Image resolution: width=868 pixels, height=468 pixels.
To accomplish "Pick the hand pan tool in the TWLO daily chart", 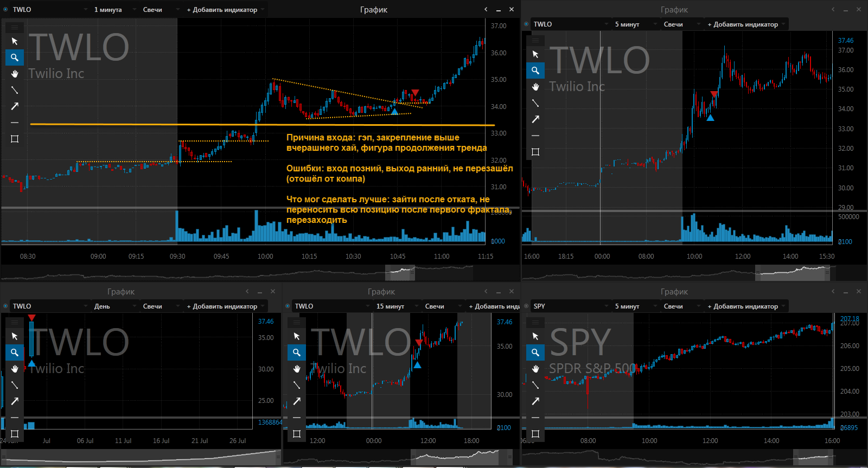I will point(15,369).
